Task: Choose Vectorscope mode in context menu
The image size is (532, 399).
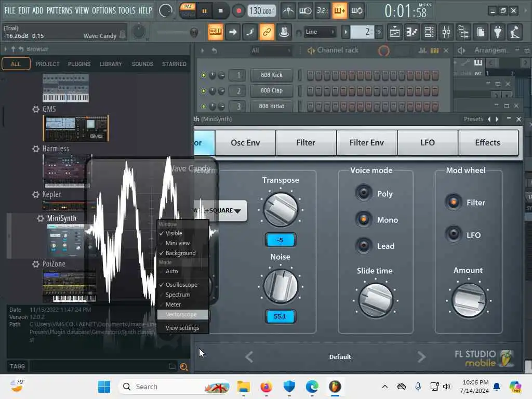Action: [182, 314]
